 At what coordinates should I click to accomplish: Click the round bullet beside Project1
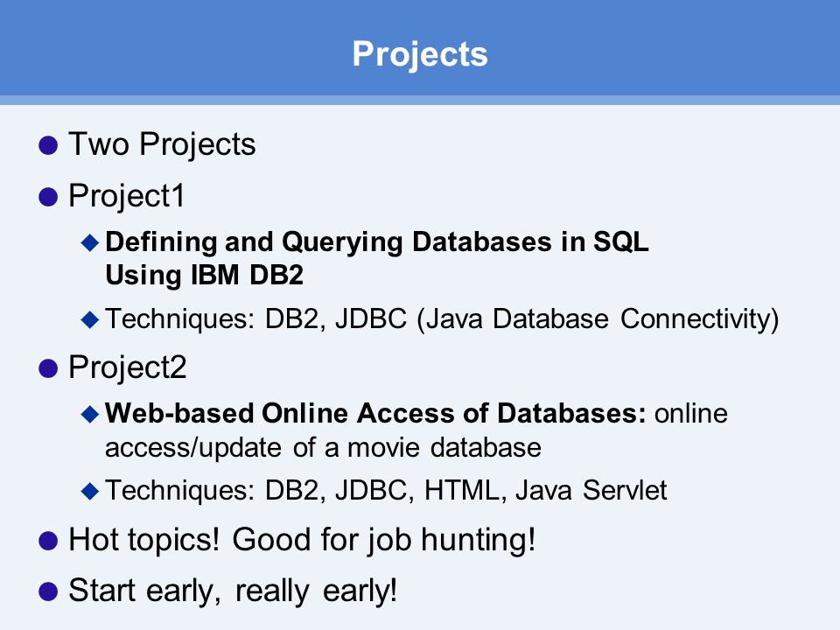48,197
